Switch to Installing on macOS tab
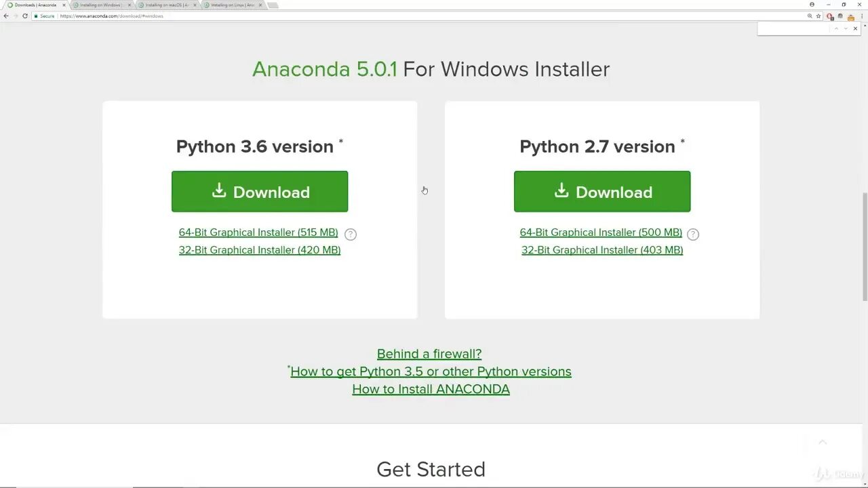868x488 pixels. [x=165, y=5]
